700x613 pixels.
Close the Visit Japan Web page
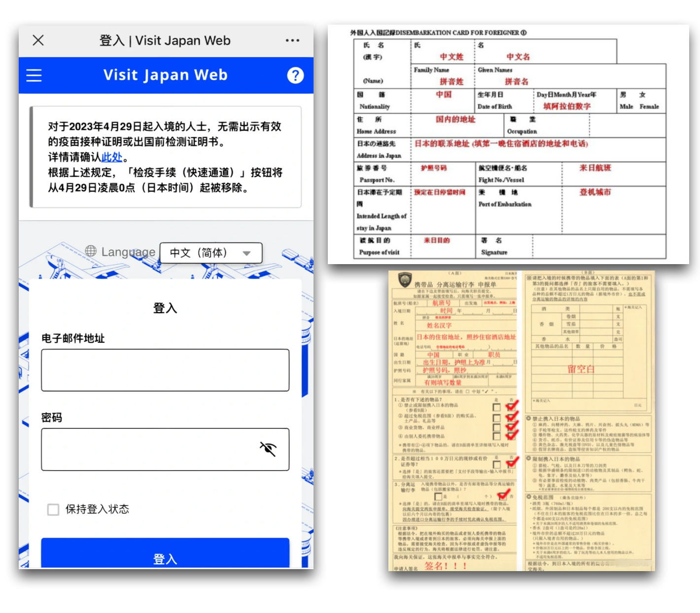[38, 40]
